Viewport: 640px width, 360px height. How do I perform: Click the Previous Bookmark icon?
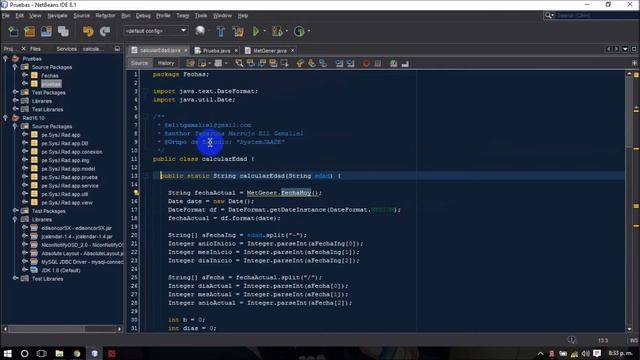pyautogui.click(x=300, y=63)
